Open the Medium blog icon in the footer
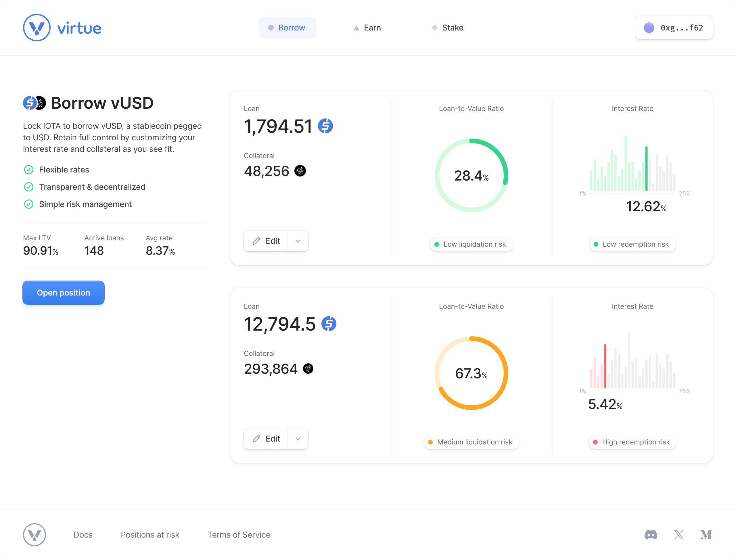This screenshot has width=736, height=560. pyautogui.click(x=706, y=535)
